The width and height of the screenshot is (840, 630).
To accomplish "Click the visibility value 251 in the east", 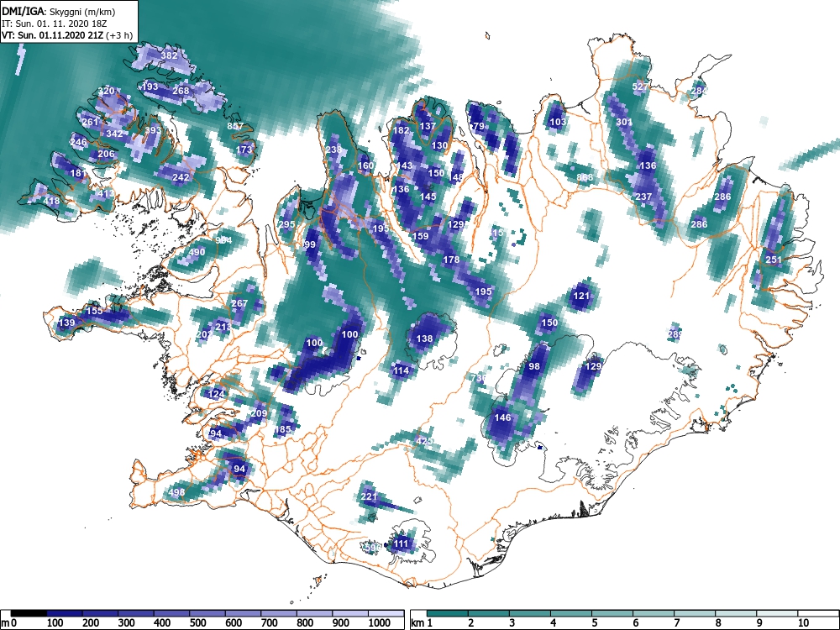I will coord(774,260).
